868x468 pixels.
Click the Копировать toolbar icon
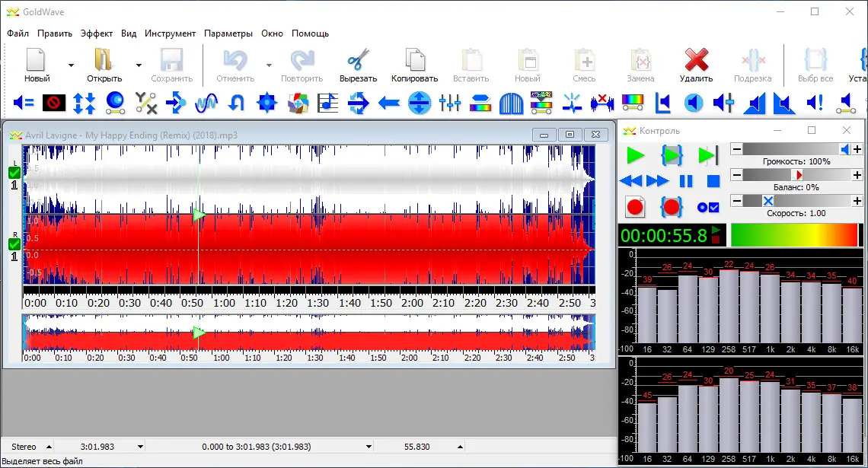click(x=414, y=61)
